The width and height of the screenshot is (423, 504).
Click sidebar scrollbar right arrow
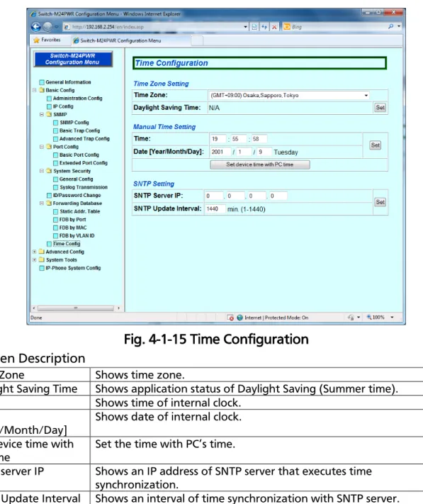118,308
